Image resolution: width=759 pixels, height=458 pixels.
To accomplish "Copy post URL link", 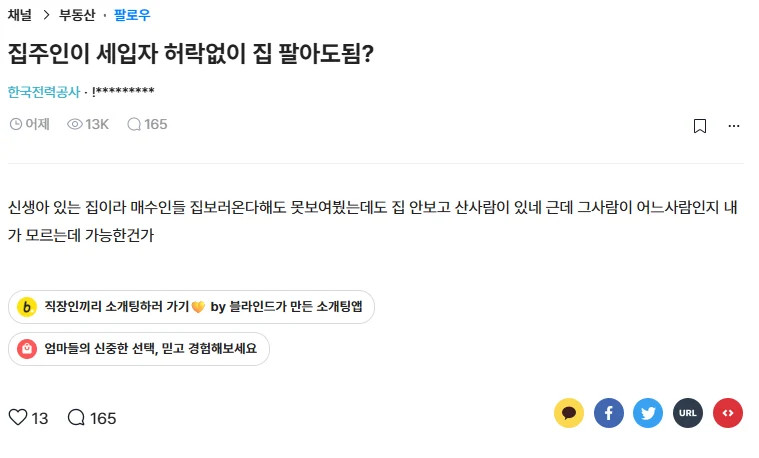I will click(688, 413).
